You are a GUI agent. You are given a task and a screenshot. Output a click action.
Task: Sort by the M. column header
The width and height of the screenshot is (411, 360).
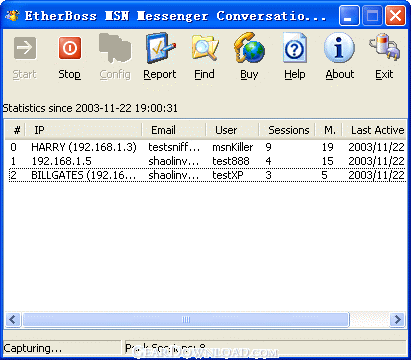point(329,130)
